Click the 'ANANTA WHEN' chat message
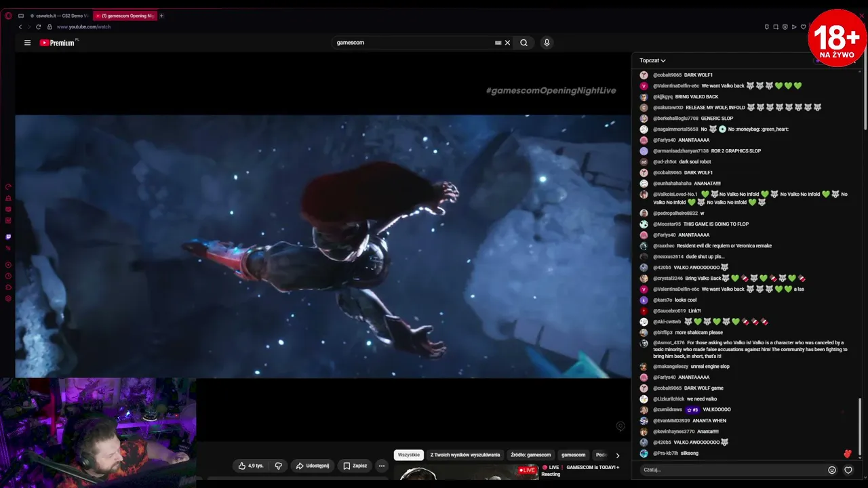868x488 pixels. click(x=709, y=421)
